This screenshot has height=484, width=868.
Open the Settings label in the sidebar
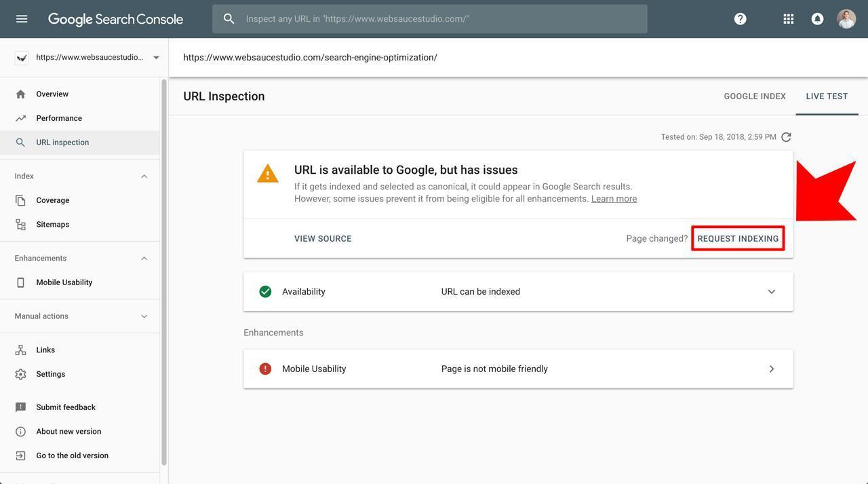point(51,374)
